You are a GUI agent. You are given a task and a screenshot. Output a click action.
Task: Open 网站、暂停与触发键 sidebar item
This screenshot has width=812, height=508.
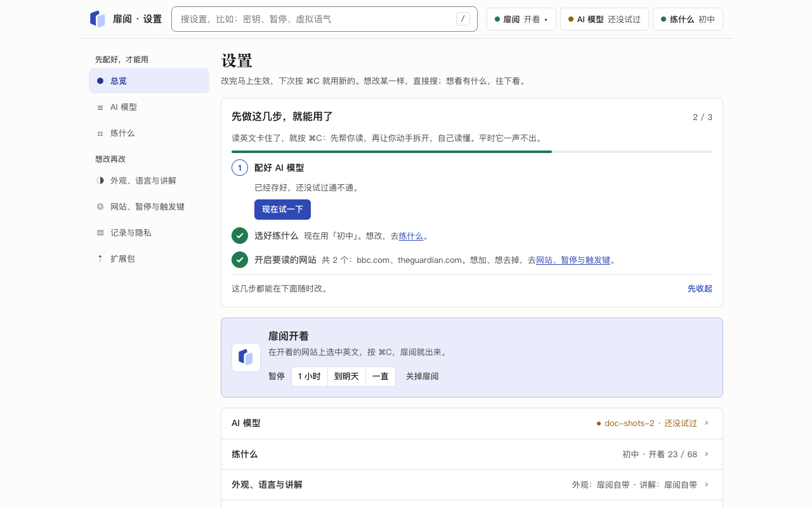point(149,206)
